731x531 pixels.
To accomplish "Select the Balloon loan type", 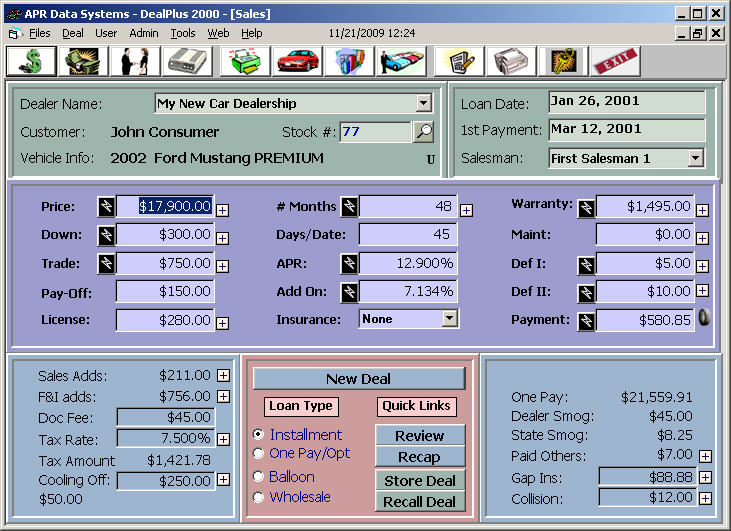I will 259,477.
